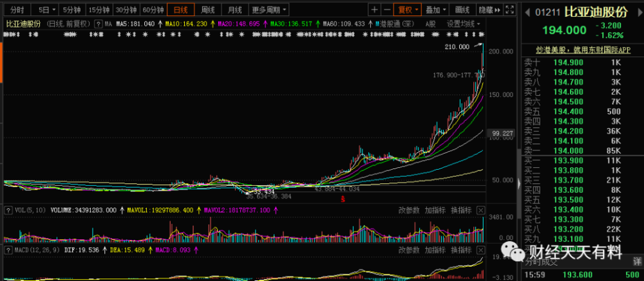Click 换指标 in the MACD panel
Viewport: 644px width, 281px height.
(461, 249)
